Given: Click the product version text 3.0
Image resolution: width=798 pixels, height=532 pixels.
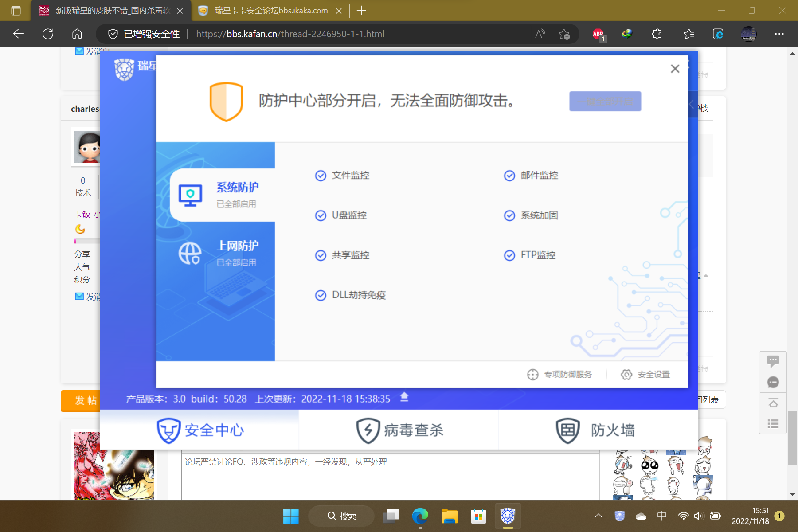Looking at the screenshot, I should (x=179, y=399).
